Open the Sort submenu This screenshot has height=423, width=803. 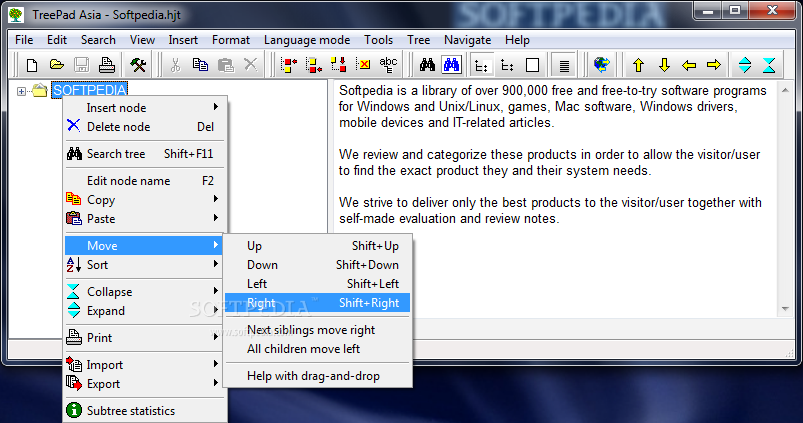click(x=144, y=265)
